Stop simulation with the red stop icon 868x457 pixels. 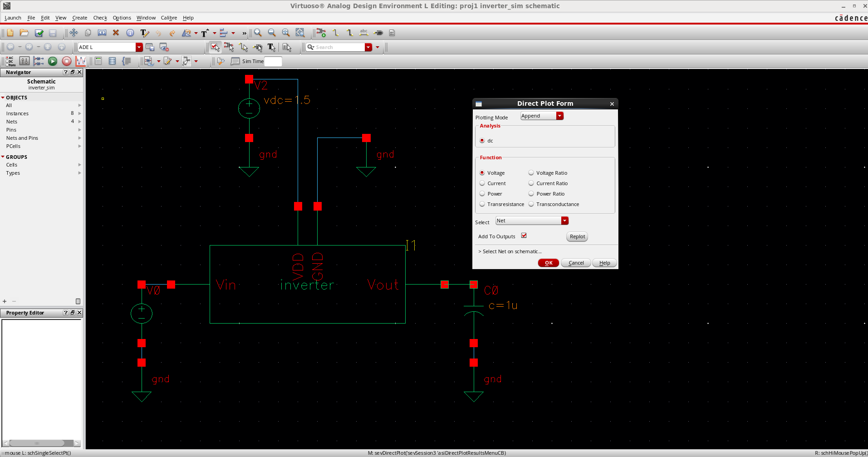[67, 61]
